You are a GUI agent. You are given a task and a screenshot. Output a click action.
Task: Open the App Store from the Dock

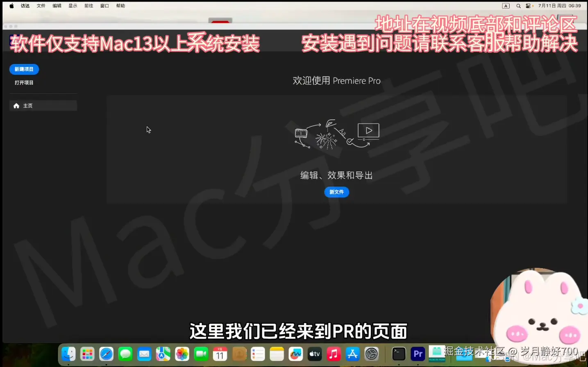click(353, 353)
